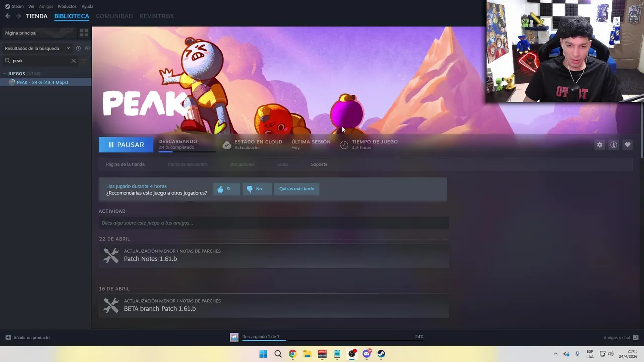Open the Guías link

point(282,164)
